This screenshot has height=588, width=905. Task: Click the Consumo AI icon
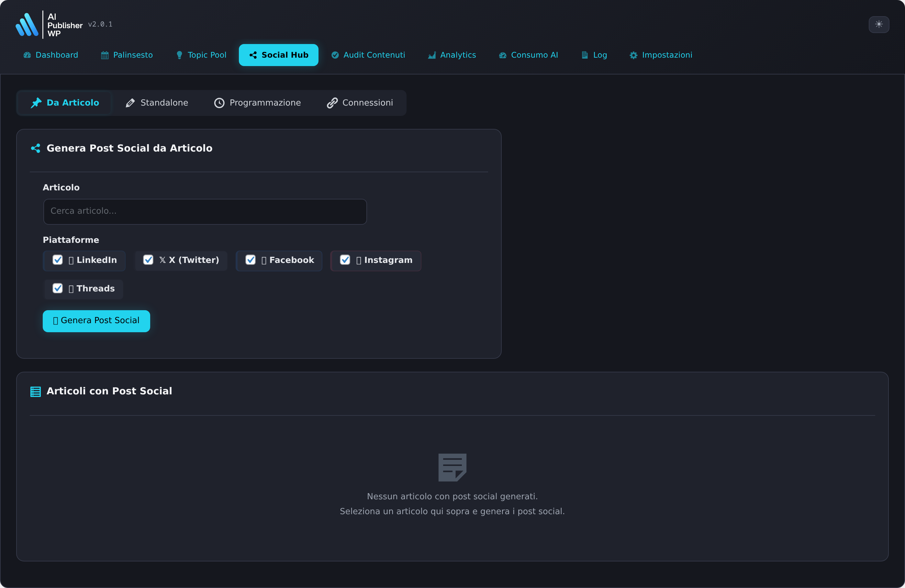point(502,55)
